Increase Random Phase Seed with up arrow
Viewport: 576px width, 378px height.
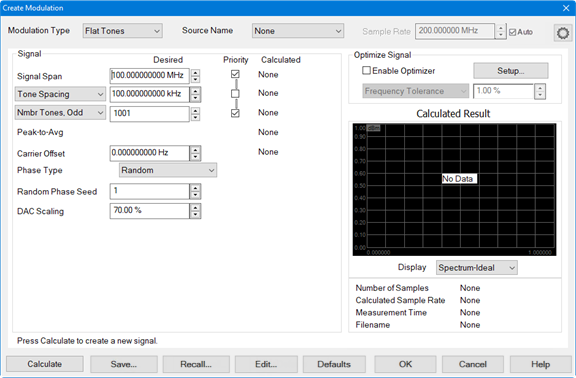coord(195,187)
